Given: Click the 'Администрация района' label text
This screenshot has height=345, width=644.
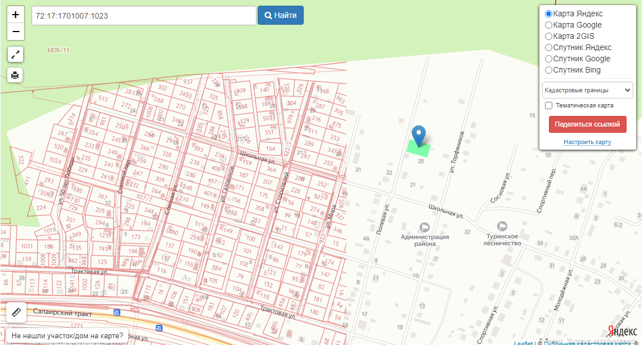Looking at the screenshot, I should tap(425, 240).
